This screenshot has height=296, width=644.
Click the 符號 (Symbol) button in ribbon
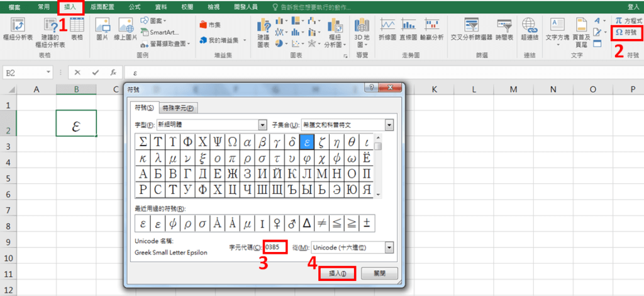627,32
